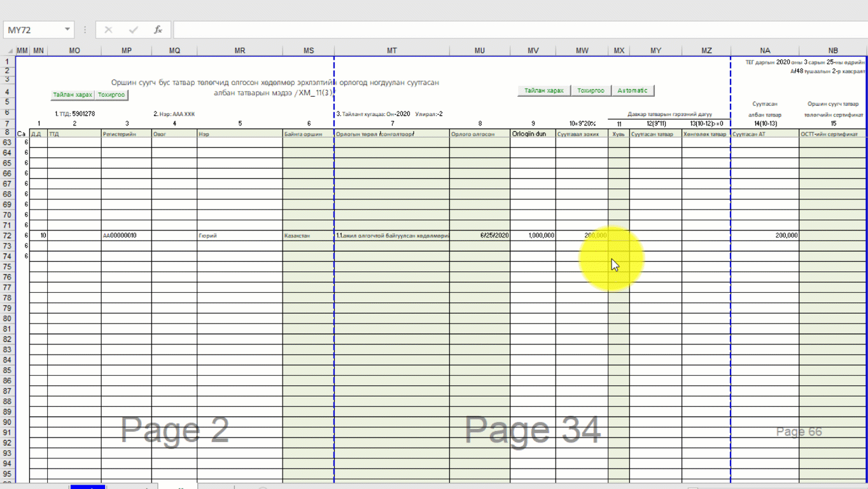This screenshot has width=868, height=489.
Task: Click the Cancel X icon in formula bar
Action: 108,30
